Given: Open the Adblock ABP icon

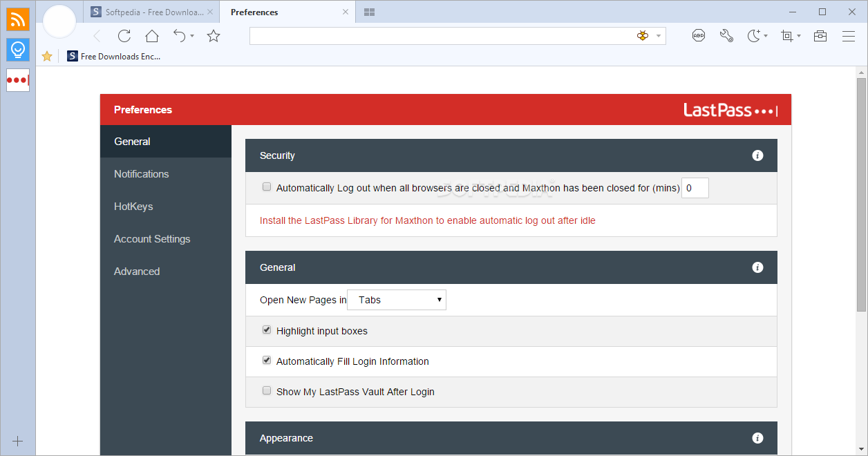Looking at the screenshot, I should tap(699, 36).
